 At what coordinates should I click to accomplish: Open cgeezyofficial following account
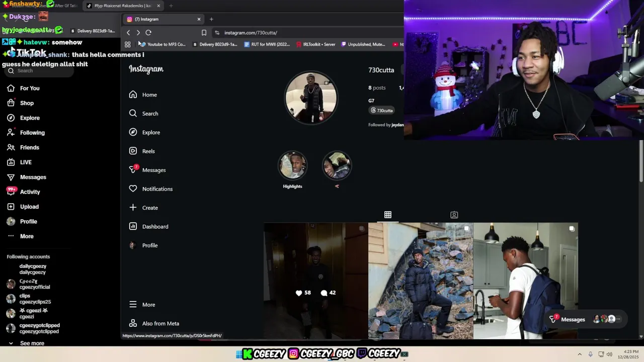[x=28, y=284]
